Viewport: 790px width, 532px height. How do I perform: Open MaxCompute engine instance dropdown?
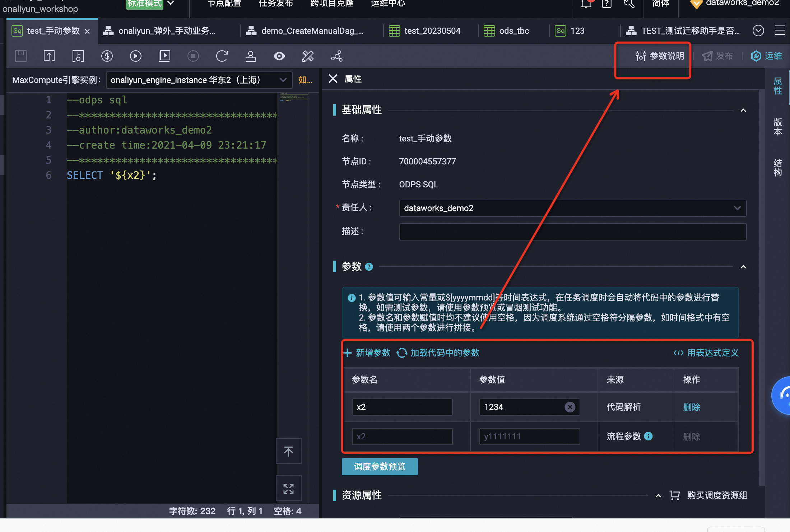199,80
